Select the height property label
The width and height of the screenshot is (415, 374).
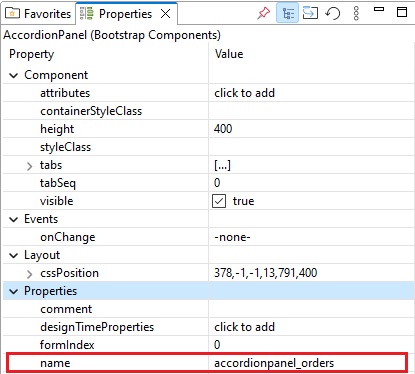[x=57, y=129]
